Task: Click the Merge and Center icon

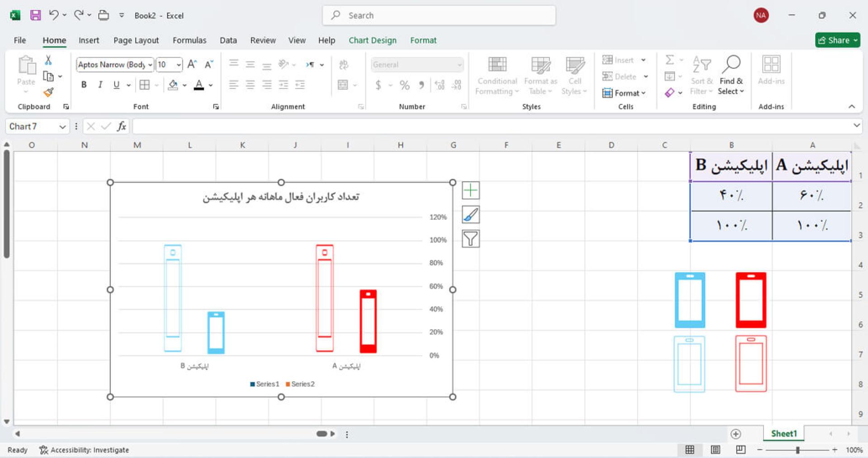Action: pos(343,85)
